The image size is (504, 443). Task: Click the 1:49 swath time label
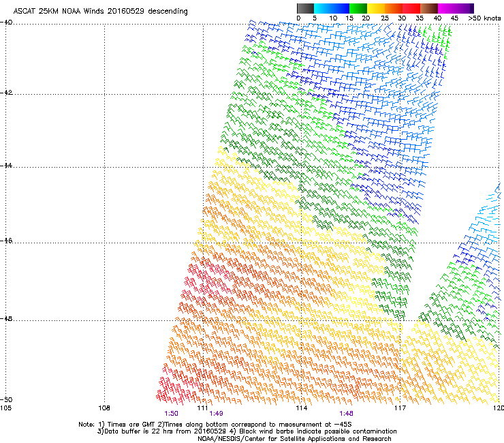(x=216, y=414)
